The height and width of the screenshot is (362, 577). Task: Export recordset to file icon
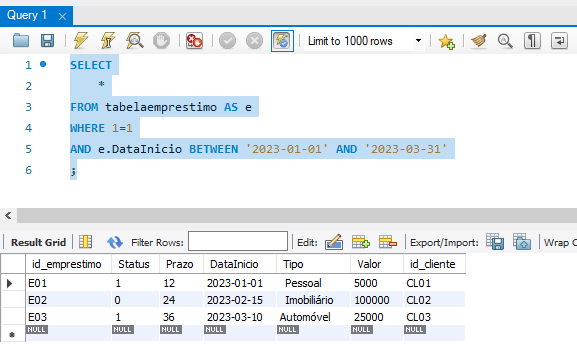pos(495,242)
